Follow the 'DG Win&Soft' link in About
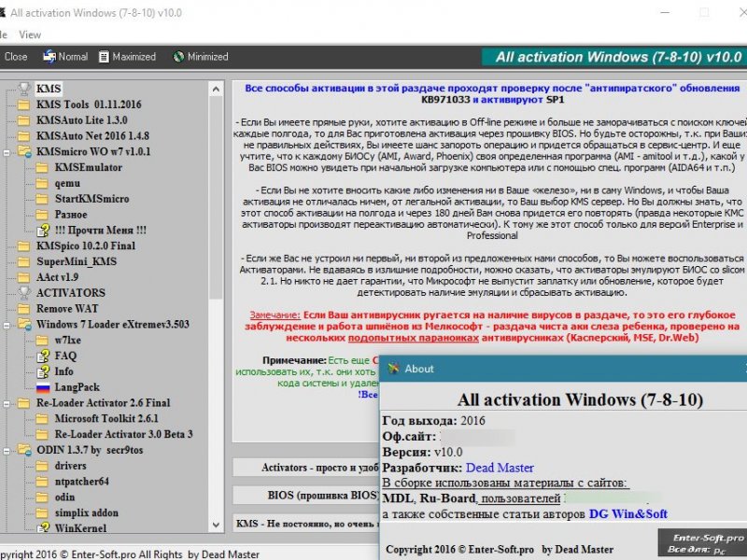747x560 pixels. tap(627, 514)
